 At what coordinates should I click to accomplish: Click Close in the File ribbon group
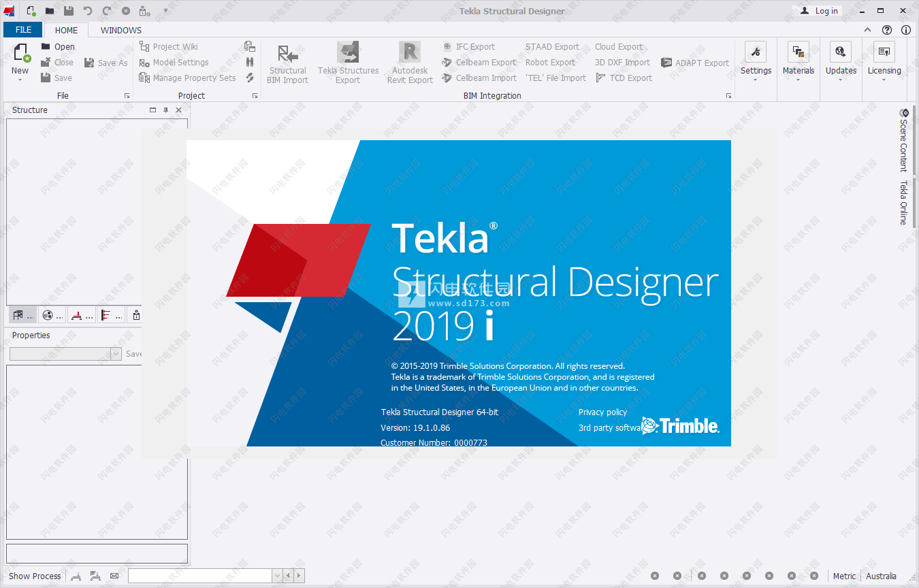57,63
